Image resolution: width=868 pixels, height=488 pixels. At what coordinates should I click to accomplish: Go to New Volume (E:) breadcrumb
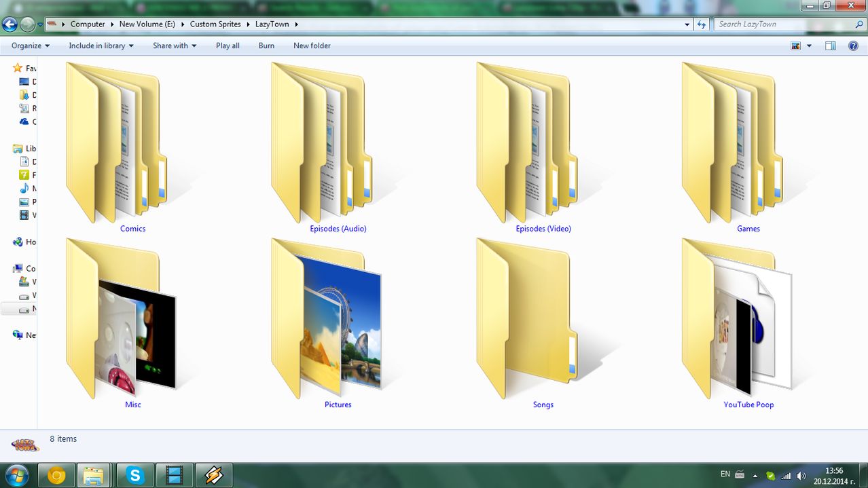tap(147, 24)
